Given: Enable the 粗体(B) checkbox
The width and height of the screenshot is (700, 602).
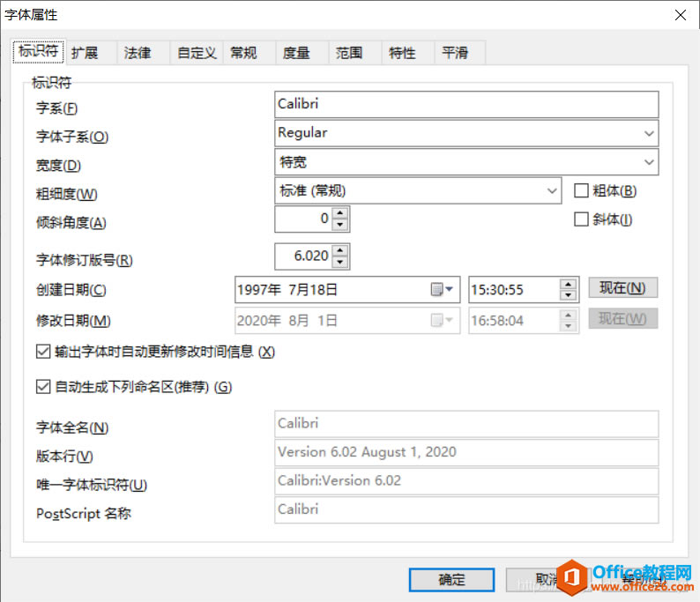Looking at the screenshot, I should [x=581, y=190].
